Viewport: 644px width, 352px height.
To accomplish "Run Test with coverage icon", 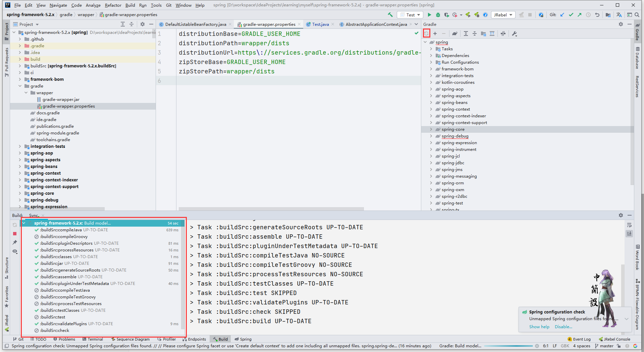I will point(446,15).
